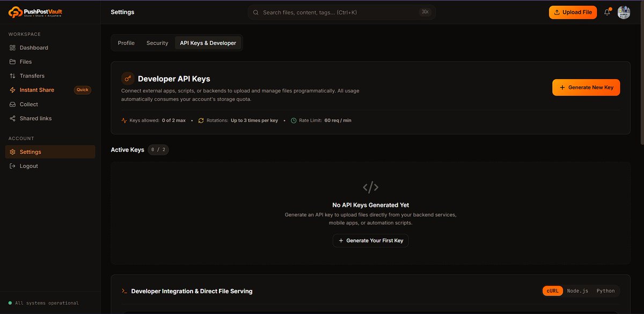644x314 pixels.
Task: Go to Transfers in the sidebar
Action: 50,76
